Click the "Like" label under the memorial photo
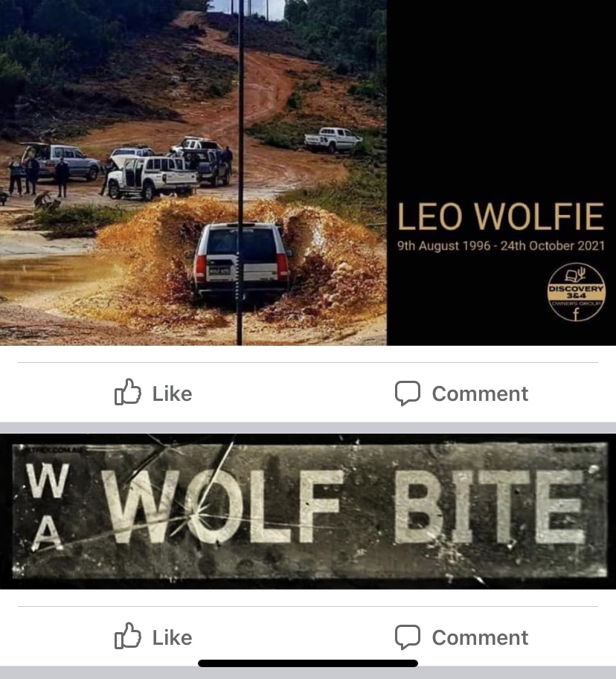616x679 pixels. [x=172, y=393]
